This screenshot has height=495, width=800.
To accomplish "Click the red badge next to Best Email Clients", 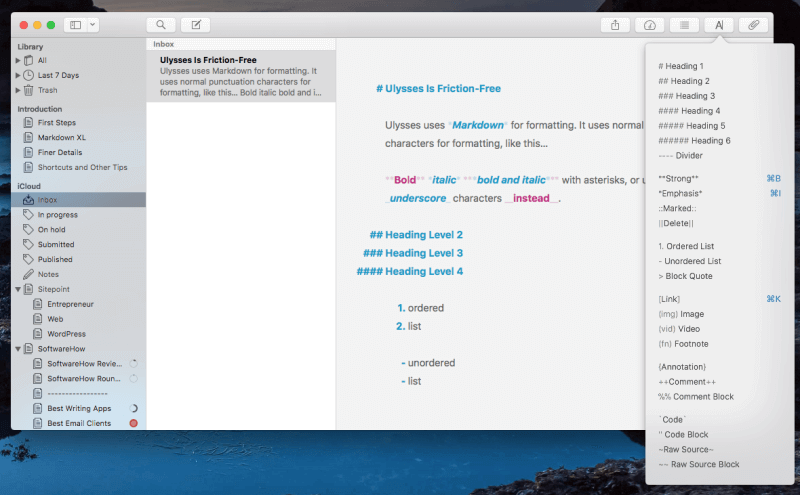I will point(133,423).
